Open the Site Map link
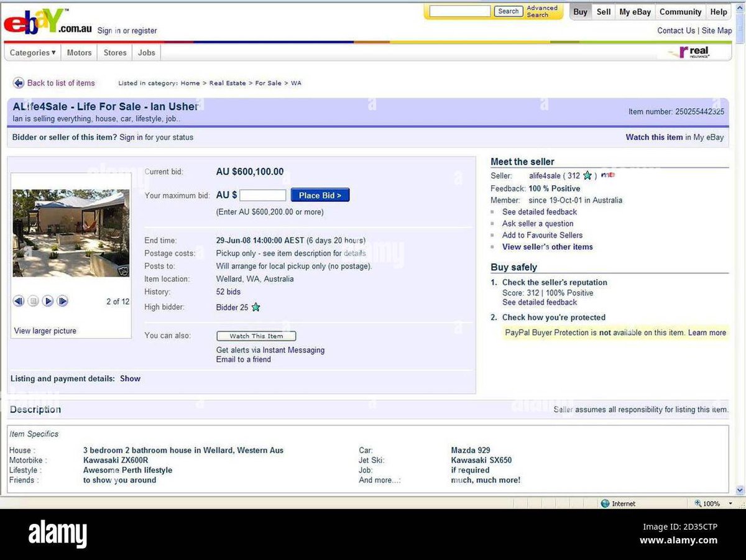746x560 pixels. [x=717, y=30]
